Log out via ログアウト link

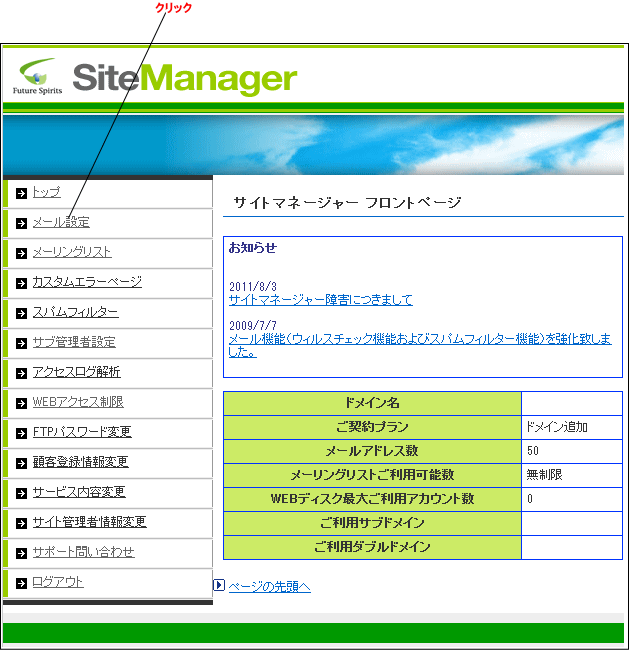coord(58,582)
